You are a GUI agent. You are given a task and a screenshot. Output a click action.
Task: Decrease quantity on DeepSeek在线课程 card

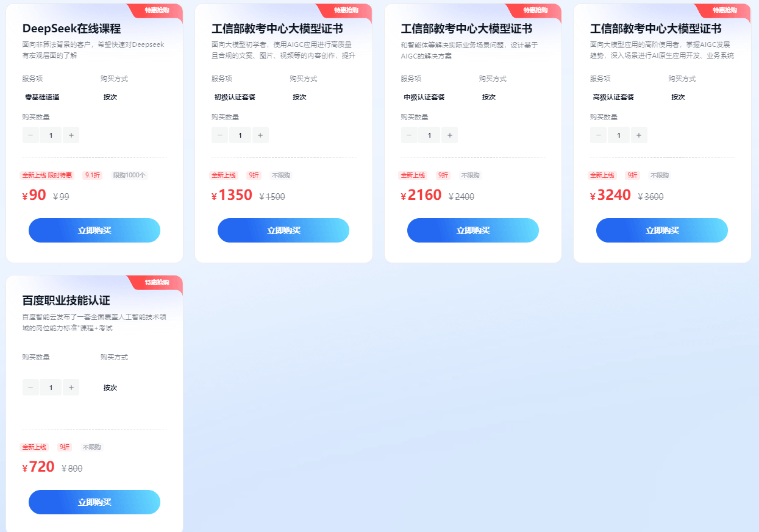pos(30,135)
